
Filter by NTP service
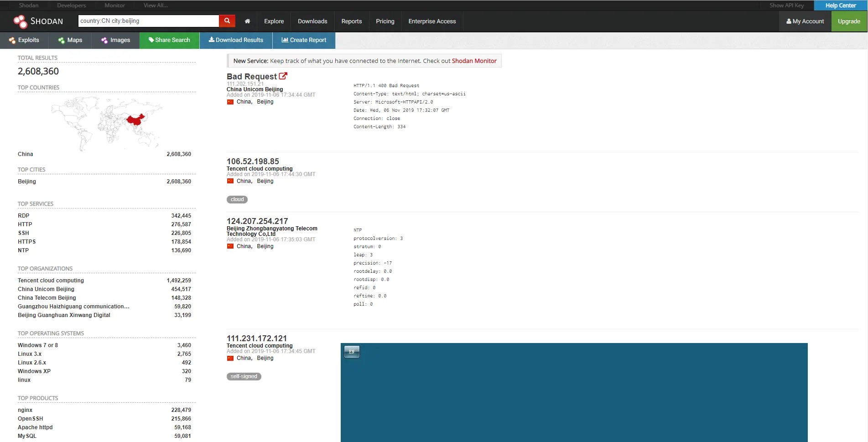click(x=23, y=250)
